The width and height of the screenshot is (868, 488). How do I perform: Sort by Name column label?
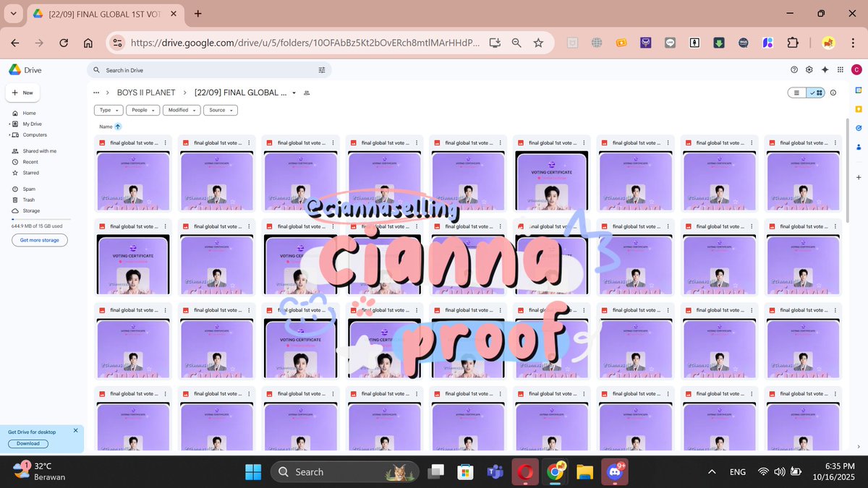click(x=106, y=127)
